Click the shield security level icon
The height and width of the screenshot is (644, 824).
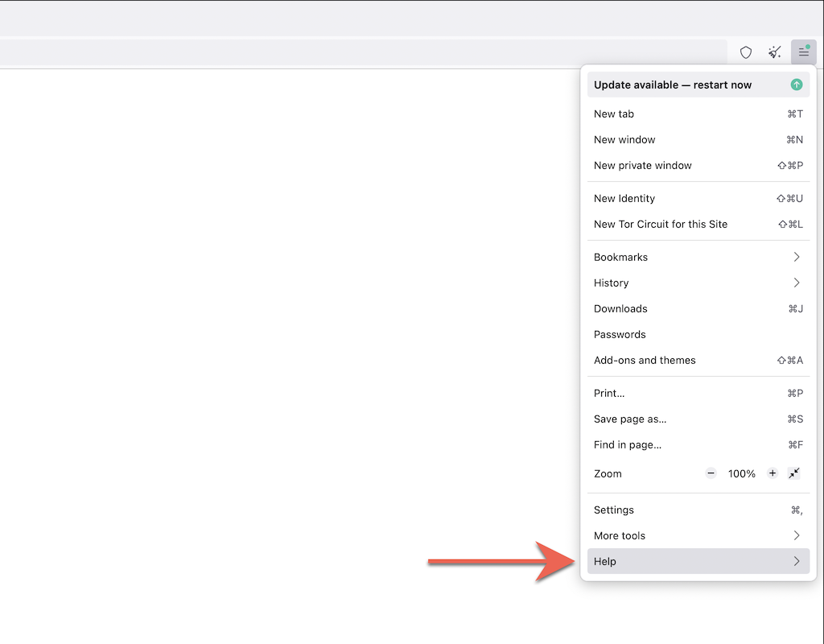746,52
